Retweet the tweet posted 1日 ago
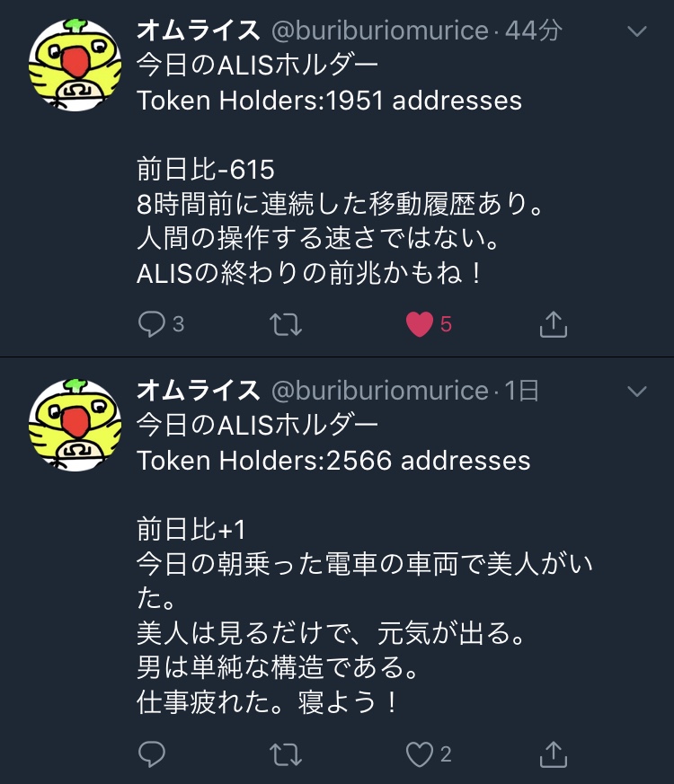The width and height of the screenshot is (674, 784). point(286,754)
